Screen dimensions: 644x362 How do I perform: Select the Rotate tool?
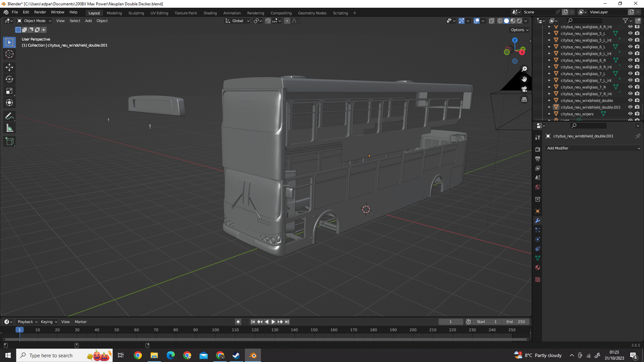pyautogui.click(x=9, y=79)
